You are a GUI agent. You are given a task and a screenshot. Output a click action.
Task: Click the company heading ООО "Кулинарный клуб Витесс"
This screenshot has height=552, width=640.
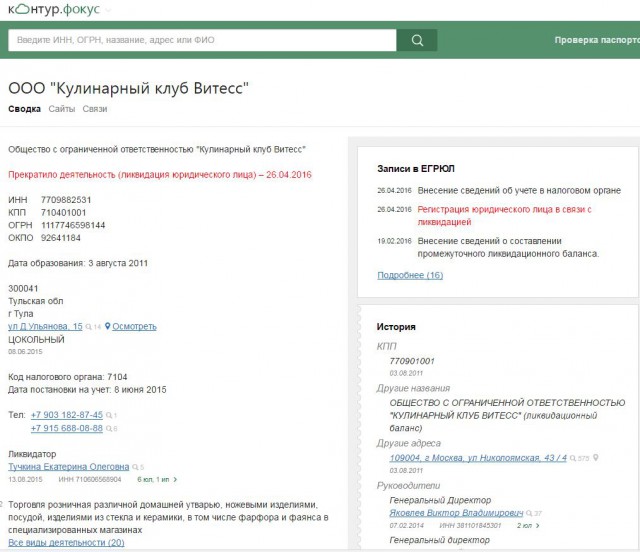[128, 88]
